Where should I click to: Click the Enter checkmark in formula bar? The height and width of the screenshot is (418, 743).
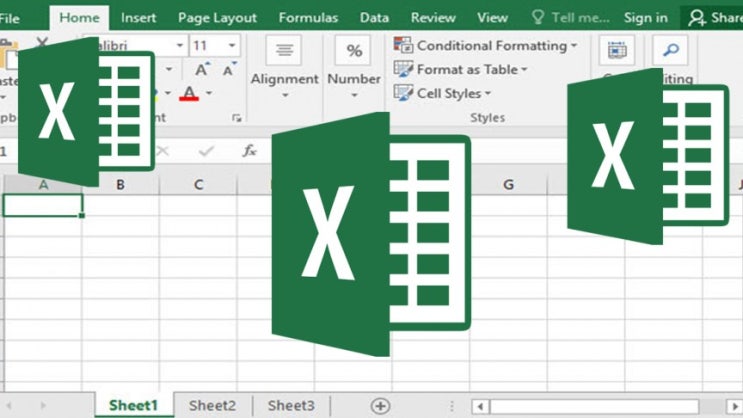coord(206,151)
